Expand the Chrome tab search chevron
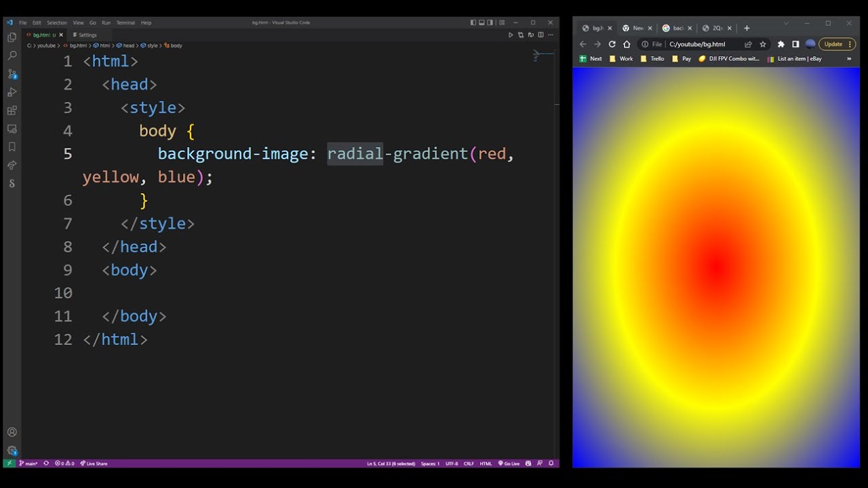This screenshot has height=488, width=868. coord(786,23)
